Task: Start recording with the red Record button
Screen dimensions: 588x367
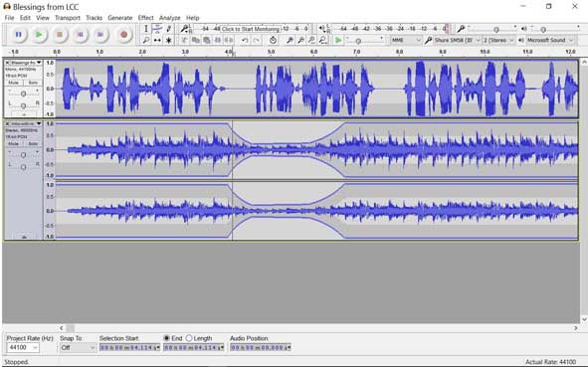Action: [x=123, y=35]
